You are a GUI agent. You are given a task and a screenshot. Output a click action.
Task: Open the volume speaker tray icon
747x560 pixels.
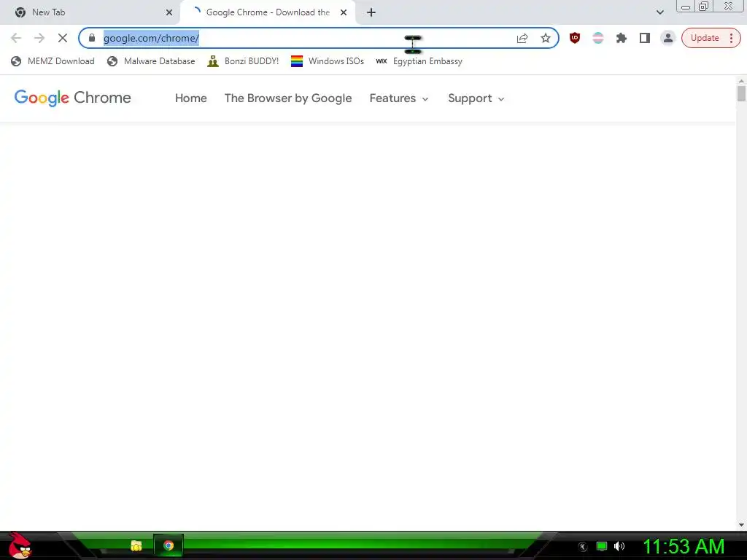pyautogui.click(x=619, y=546)
